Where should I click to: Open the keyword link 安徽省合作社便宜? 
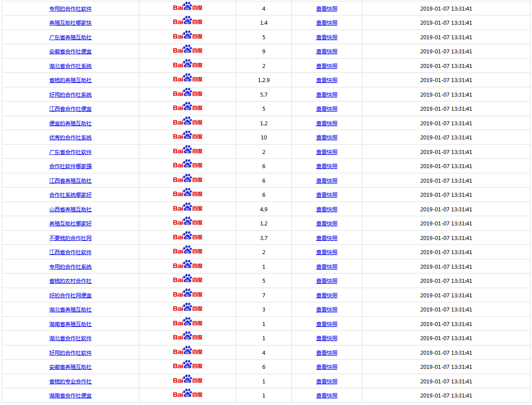71,52
